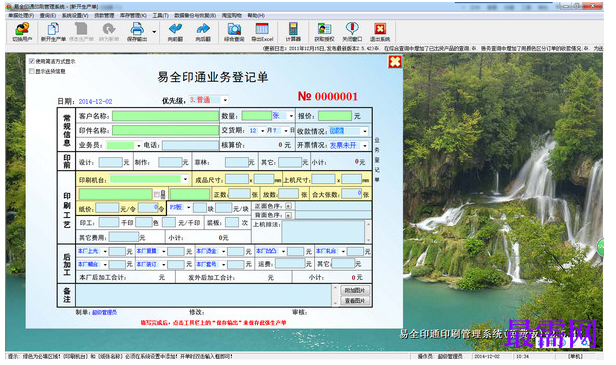
Task: Click the 电话 input field
Action: pos(190,145)
